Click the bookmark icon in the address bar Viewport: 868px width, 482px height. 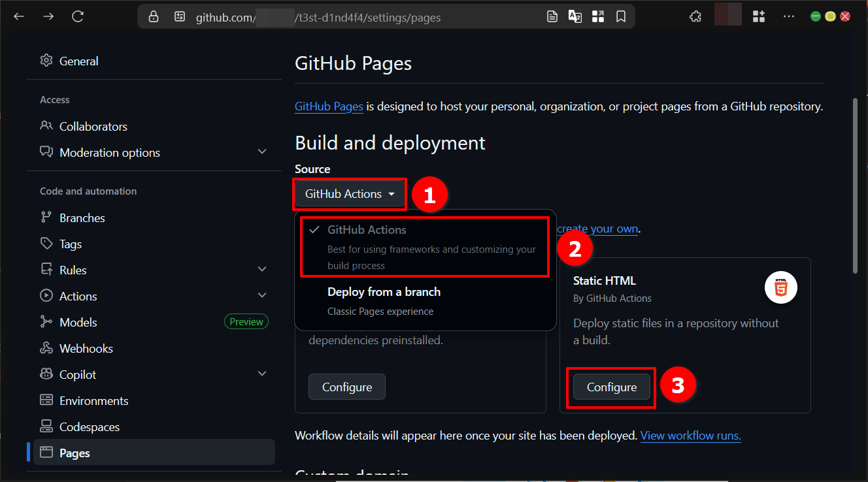(x=620, y=16)
